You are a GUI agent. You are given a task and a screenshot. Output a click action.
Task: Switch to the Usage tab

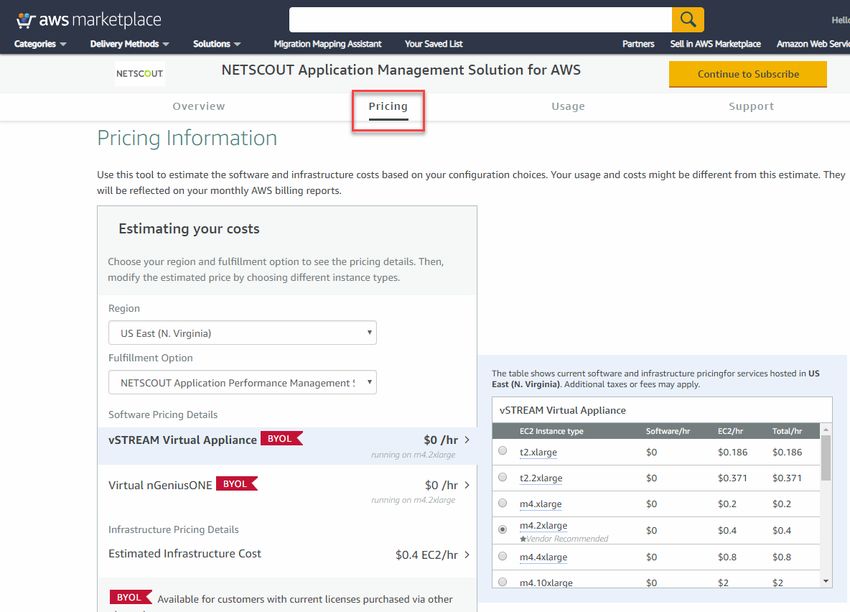click(568, 106)
